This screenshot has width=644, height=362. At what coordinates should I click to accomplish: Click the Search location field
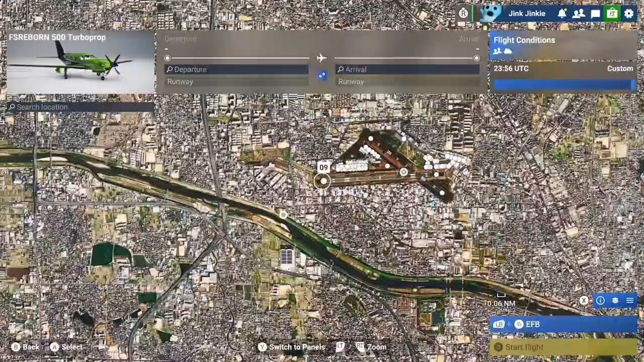(80, 107)
